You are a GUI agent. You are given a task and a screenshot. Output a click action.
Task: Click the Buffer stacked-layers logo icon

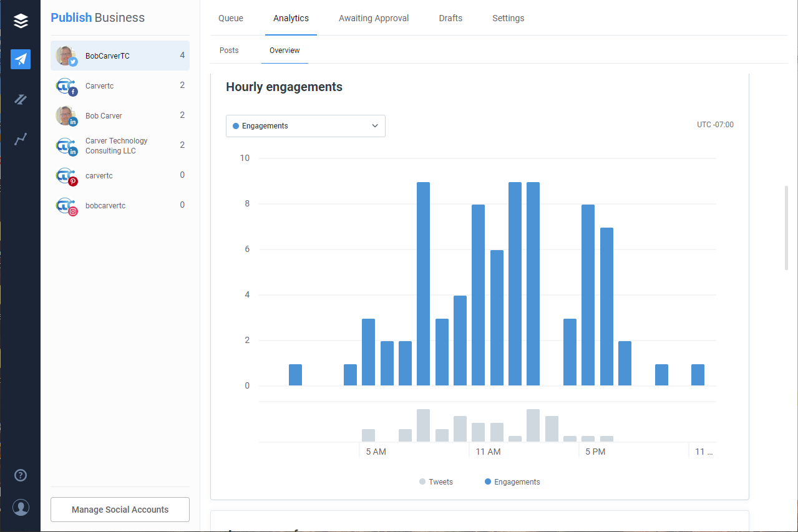tap(21, 21)
